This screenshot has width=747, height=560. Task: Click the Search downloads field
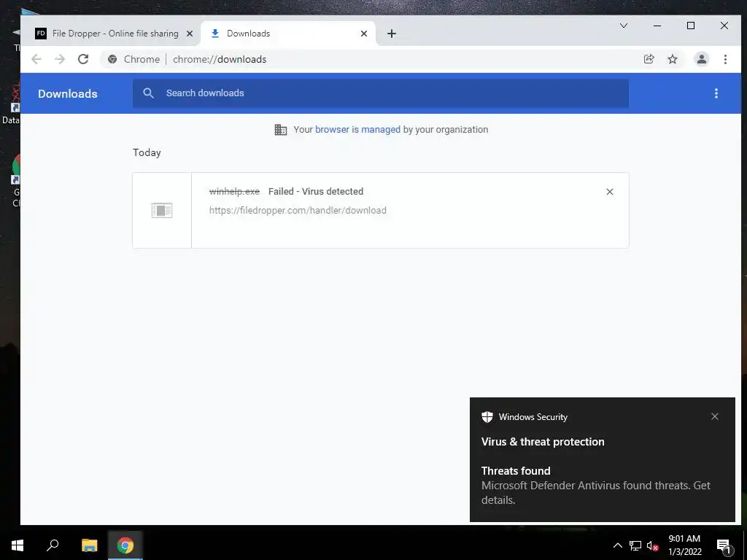click(381, 93)
